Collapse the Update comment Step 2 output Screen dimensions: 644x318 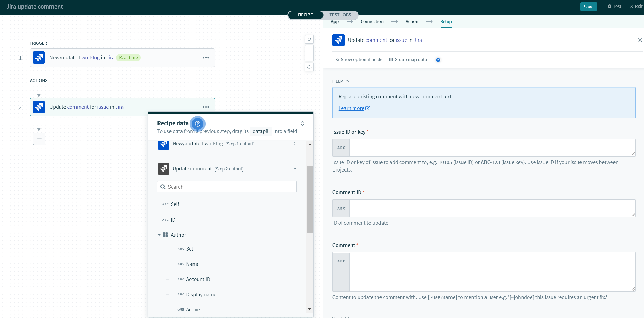tap(295, 169)
